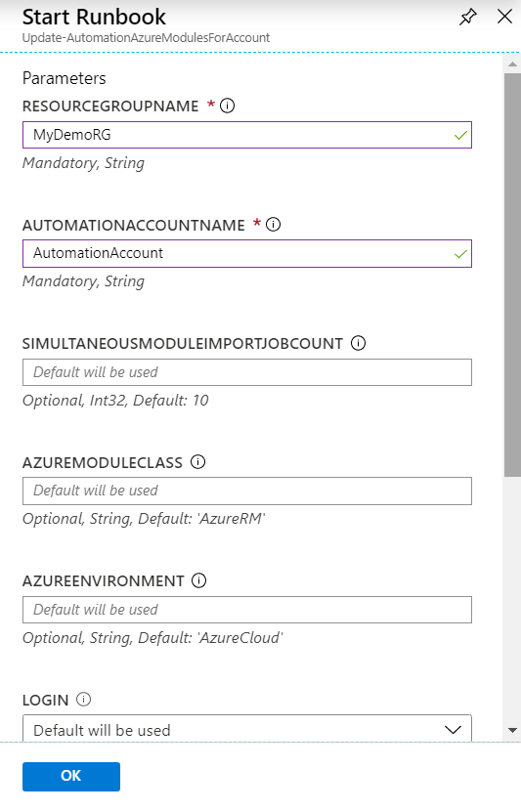
Task: Open the LOGIN dropdown list
Action: click(x=247, y=728)
